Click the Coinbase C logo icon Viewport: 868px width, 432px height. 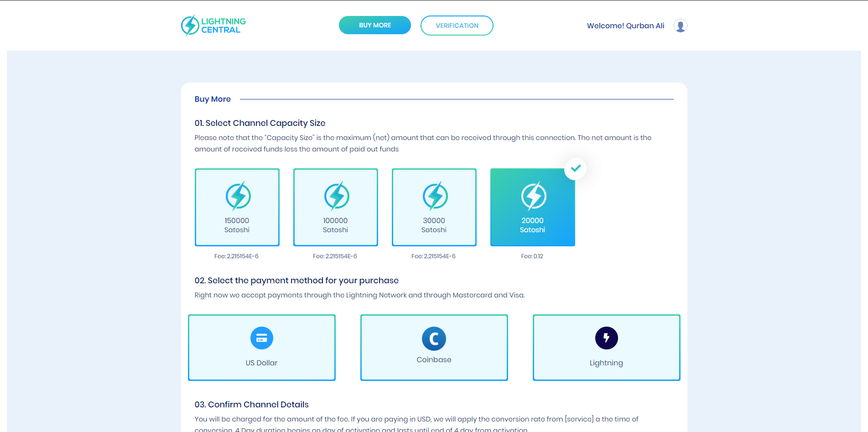pos(434,338)
